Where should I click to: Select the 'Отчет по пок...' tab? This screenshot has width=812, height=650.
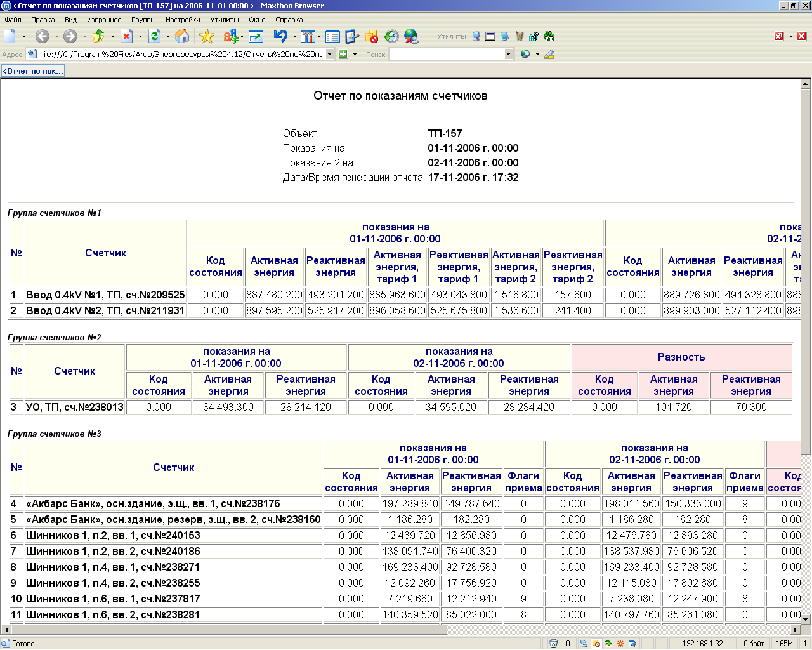[33, 71]
